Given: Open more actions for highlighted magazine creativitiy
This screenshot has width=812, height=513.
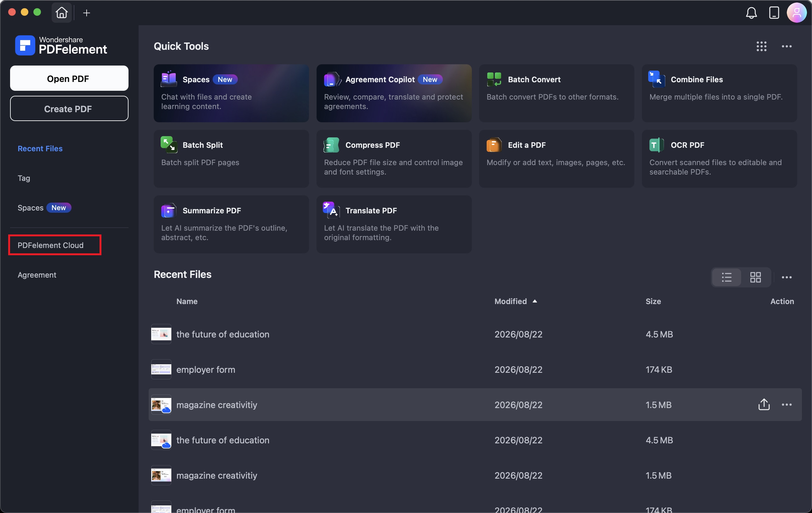Looking at the screenshot, I should click(x=786, y=404).
